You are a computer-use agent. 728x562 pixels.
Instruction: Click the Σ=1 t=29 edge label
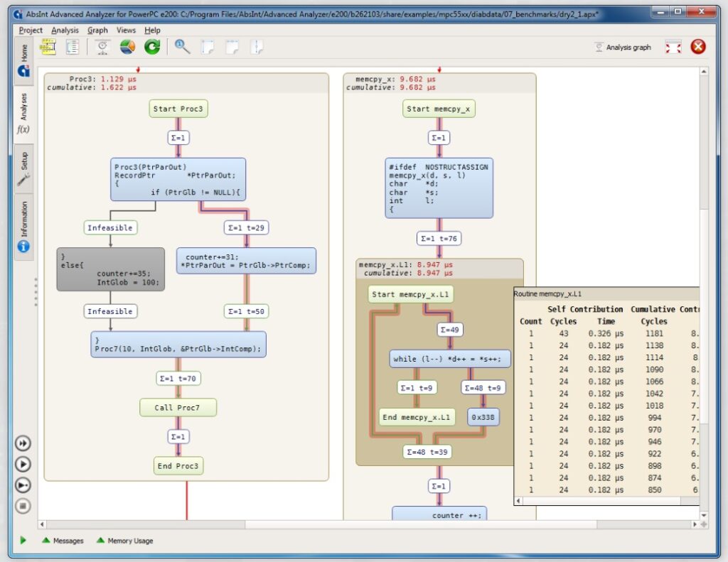pyautogui.click(x=247, y=227)
